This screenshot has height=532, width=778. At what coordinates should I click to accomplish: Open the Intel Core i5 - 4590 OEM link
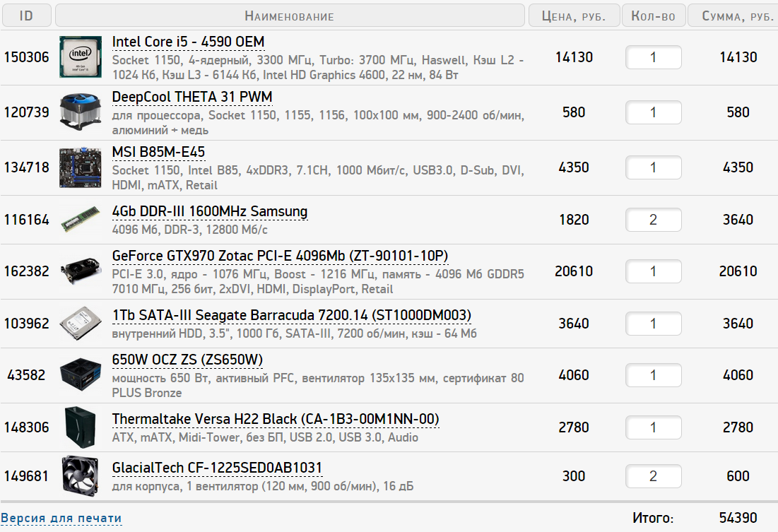188,42
